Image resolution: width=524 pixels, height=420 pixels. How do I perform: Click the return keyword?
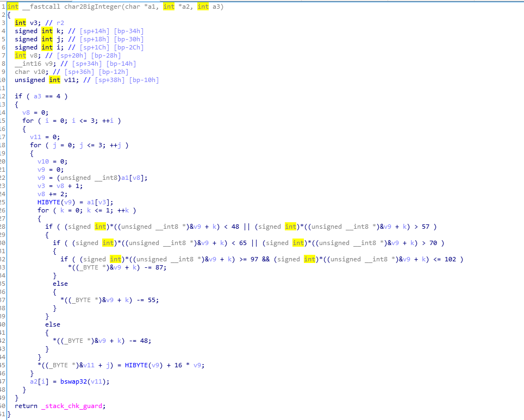pyautogui.click(x=26, y=406)
